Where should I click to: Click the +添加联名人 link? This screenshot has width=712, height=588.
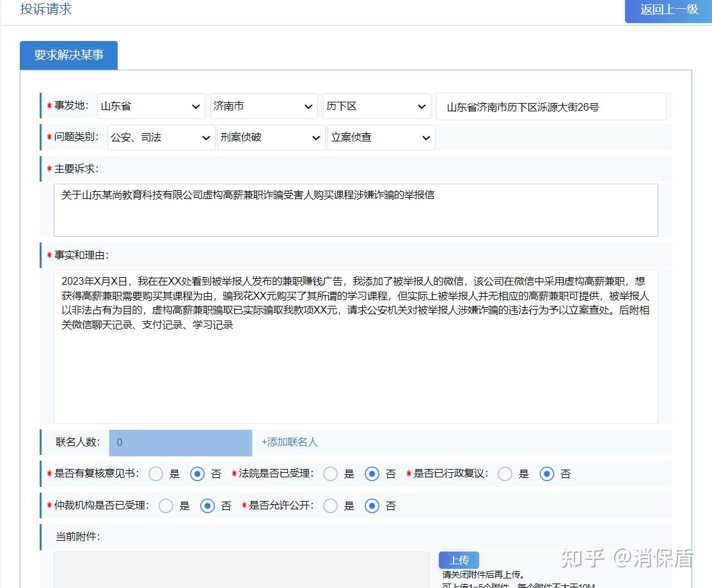coord(289,442)
